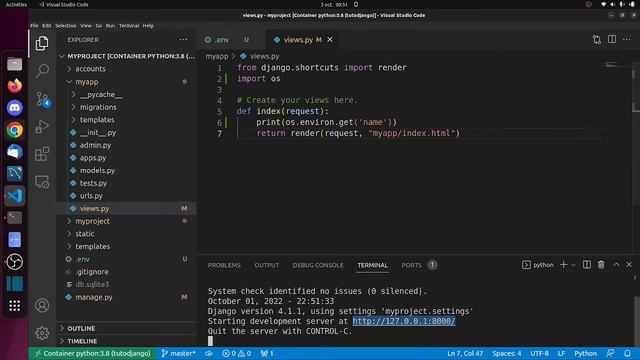The image size is (640, 360).
Task: Click the errors and warnings counter
Action: [236, 353]
